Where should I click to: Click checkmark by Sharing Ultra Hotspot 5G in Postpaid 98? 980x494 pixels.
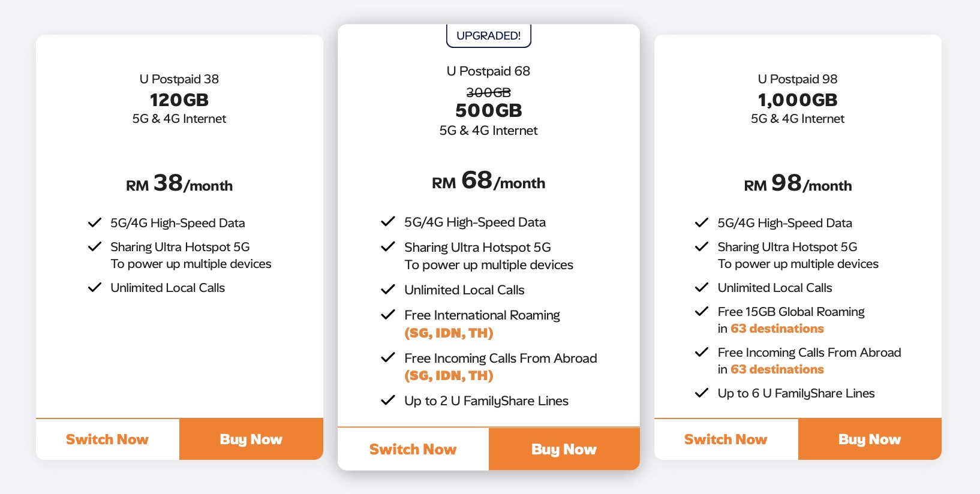702,246
